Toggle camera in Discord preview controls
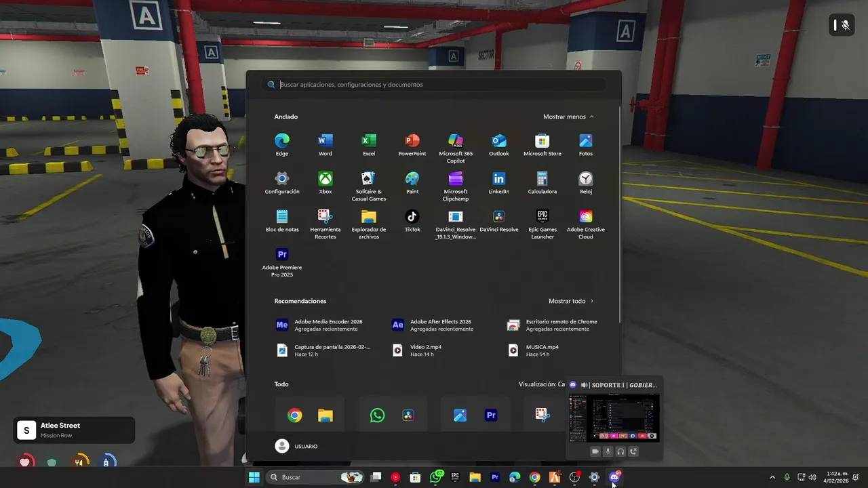The image size is (868, 488). tap(595, 451)
